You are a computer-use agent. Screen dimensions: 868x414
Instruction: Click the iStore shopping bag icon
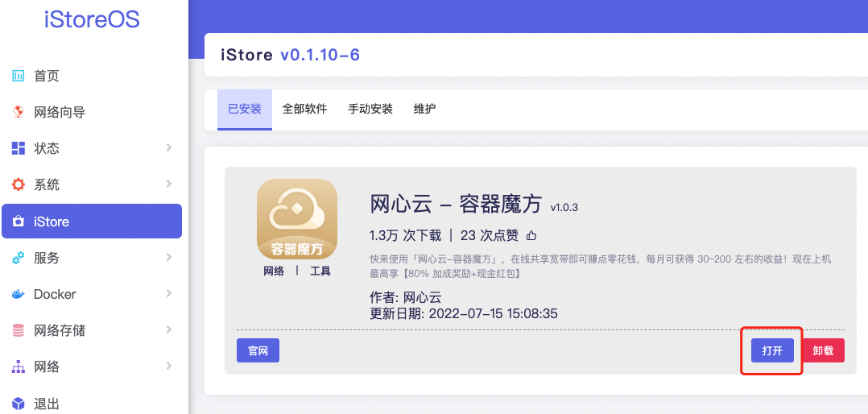click(x=19, y=221)
